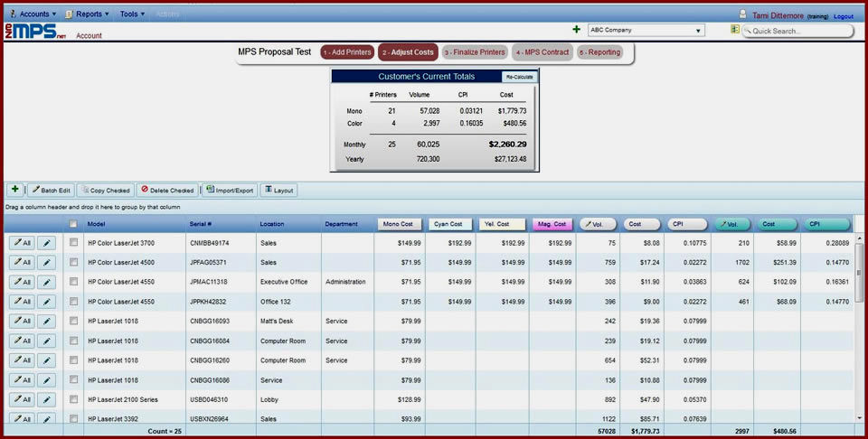868x439 pixels.
Task: Sort by the Serial # column header
Action: (201, 224)
